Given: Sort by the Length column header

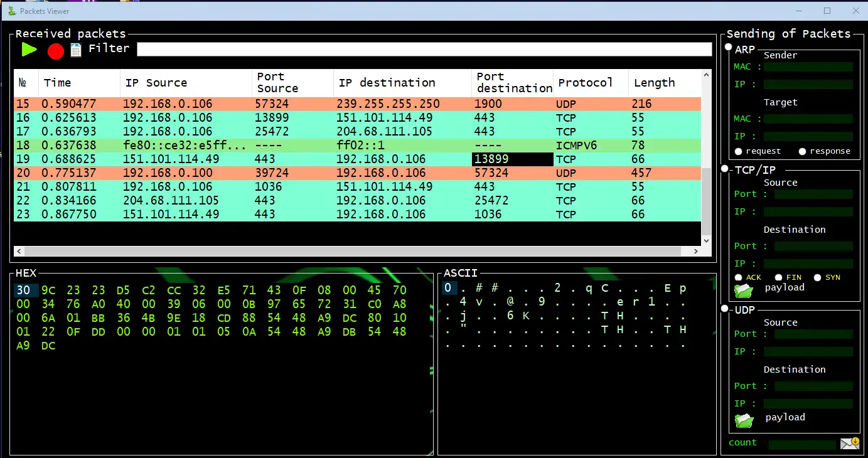Looking at the screenshot, I should point(664,83).
